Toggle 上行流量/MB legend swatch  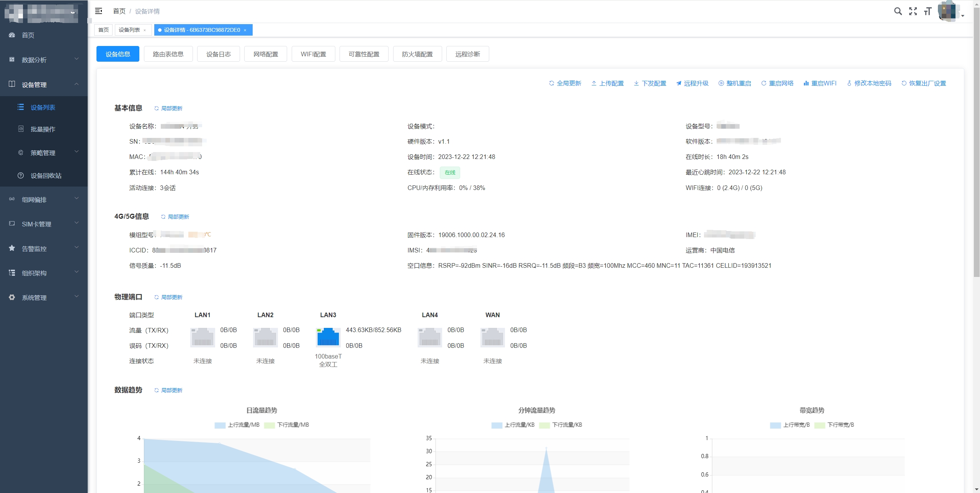point(220,425)
